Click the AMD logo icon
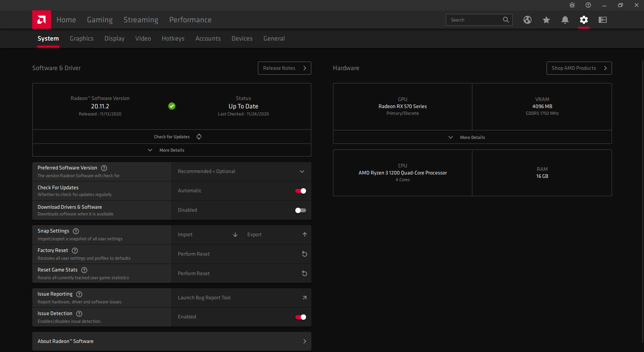 pyautogui.click(x=42, y=19)
